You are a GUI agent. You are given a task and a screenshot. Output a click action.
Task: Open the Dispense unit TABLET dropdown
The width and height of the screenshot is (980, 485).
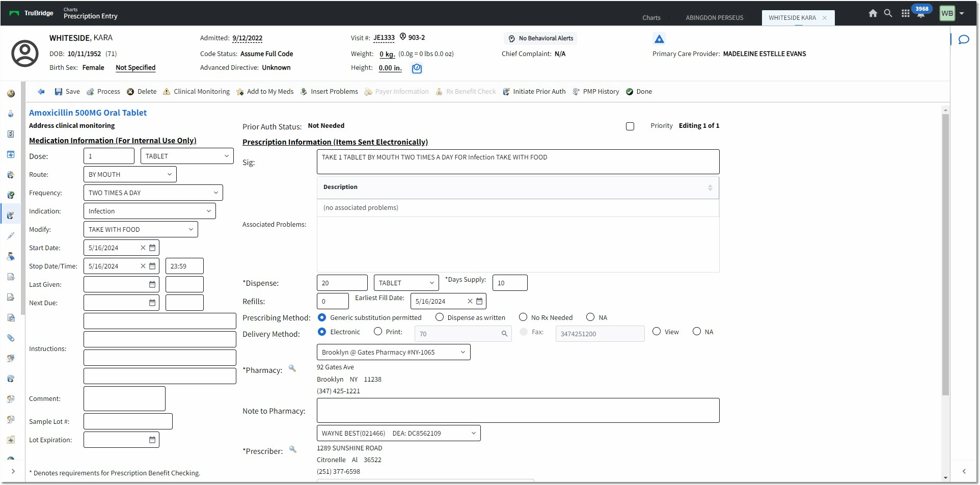point(406,283)
